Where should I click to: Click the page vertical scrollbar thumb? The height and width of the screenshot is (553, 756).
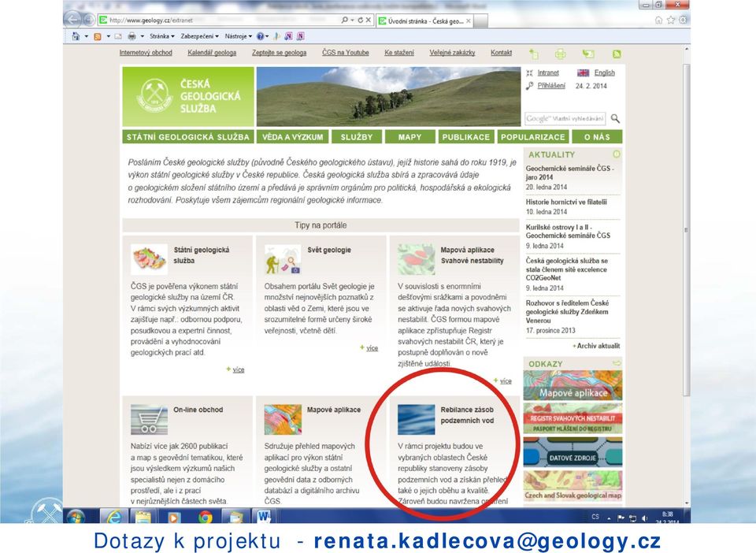[x=687, y=229]
